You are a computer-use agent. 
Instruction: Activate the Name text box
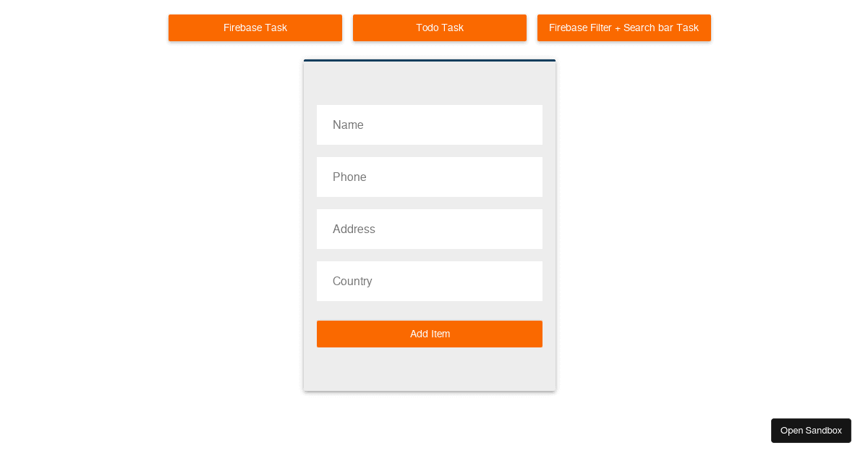[430, 124]
